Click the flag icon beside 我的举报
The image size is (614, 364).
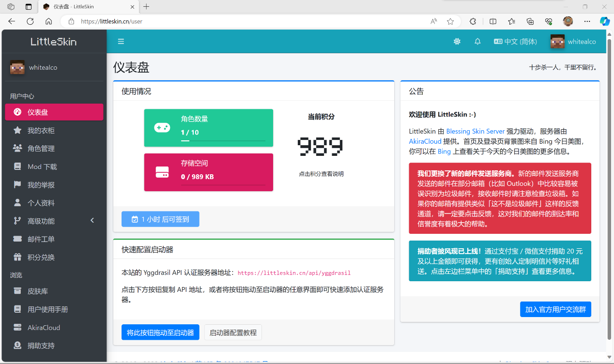(x=17, y=184)
